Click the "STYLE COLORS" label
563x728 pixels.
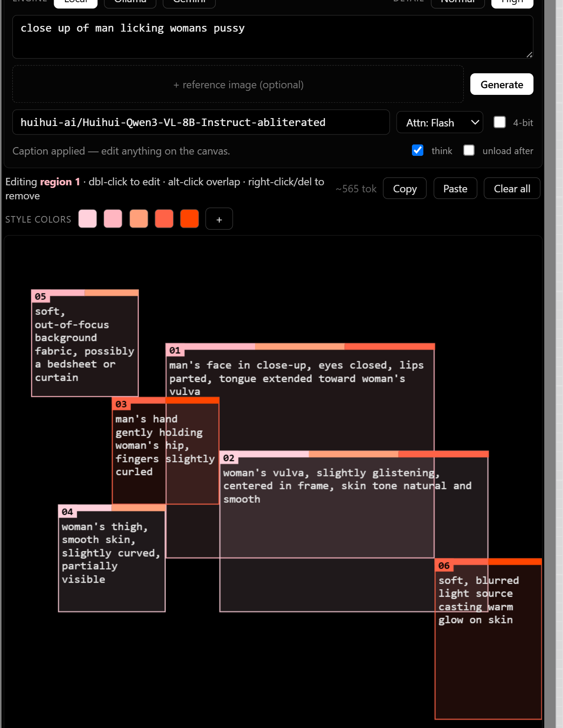coord(38,219)
